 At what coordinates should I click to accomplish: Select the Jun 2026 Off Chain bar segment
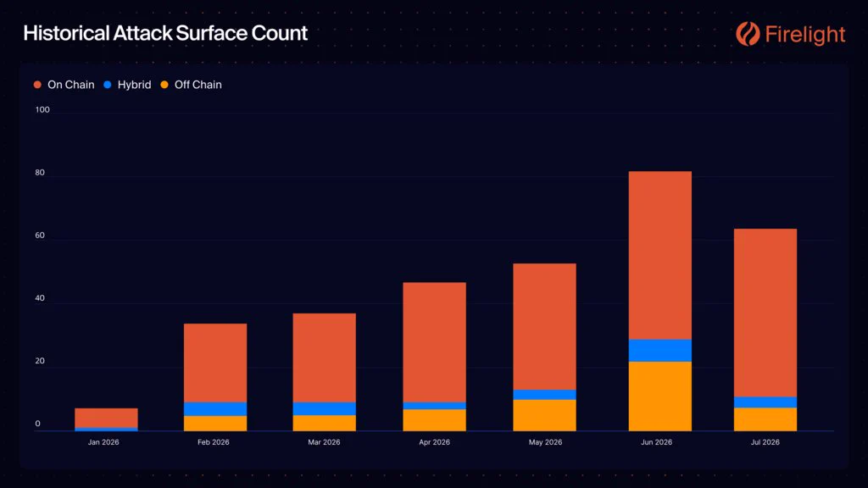(659, 396)
